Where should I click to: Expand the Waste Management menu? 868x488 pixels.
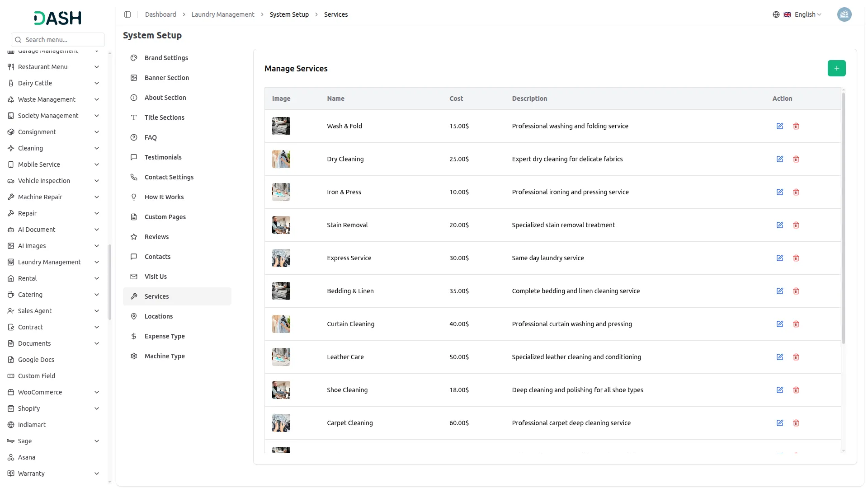point(54,99)
